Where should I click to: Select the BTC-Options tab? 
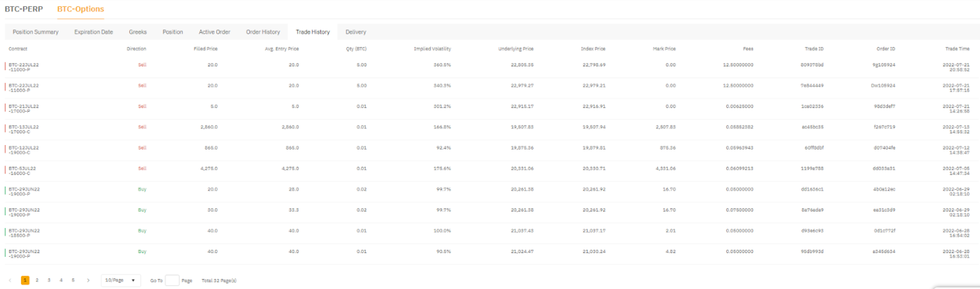click(x=80, y=9)
